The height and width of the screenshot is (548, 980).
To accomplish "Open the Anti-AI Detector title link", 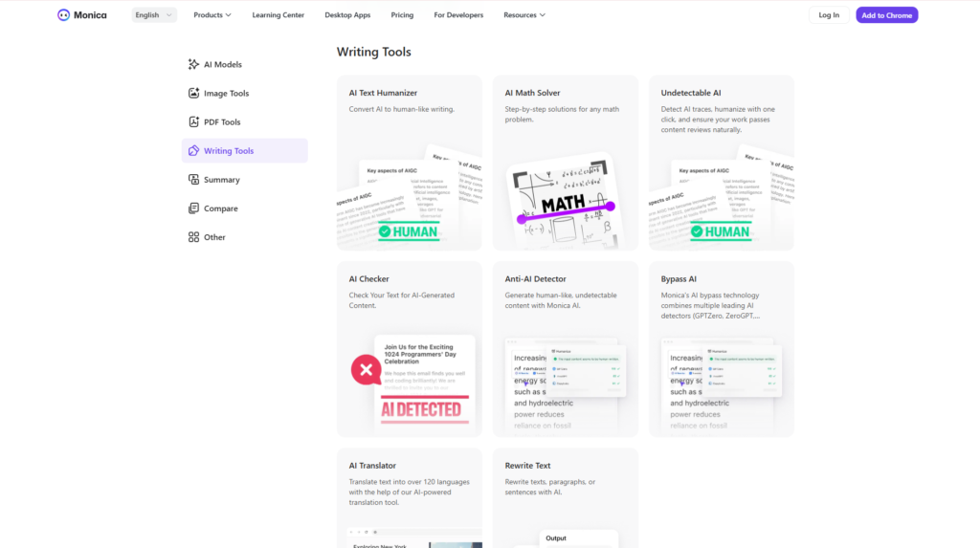I will 535,278.
